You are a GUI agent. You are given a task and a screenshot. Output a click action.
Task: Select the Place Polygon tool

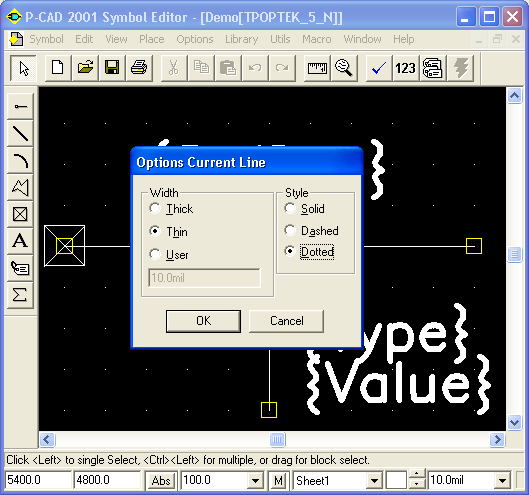[x=20, y=188]
